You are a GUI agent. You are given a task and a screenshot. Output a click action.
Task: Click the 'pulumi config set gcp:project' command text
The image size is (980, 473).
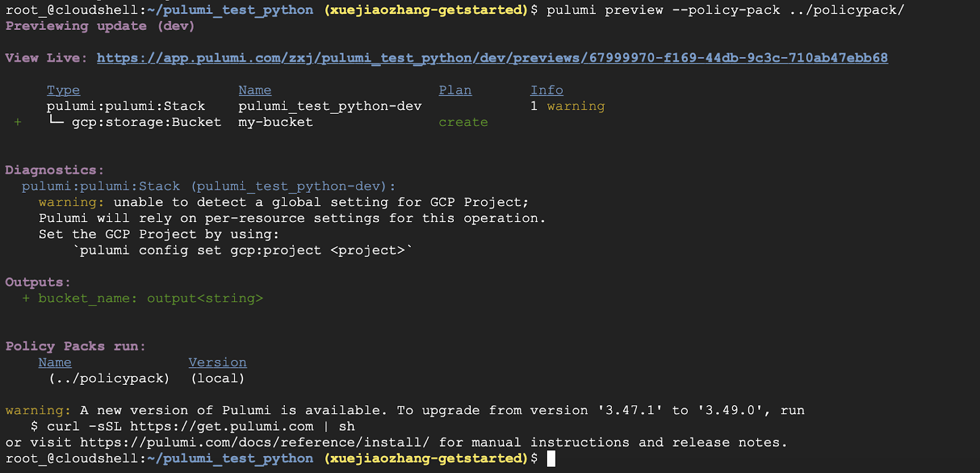(243, 250)
